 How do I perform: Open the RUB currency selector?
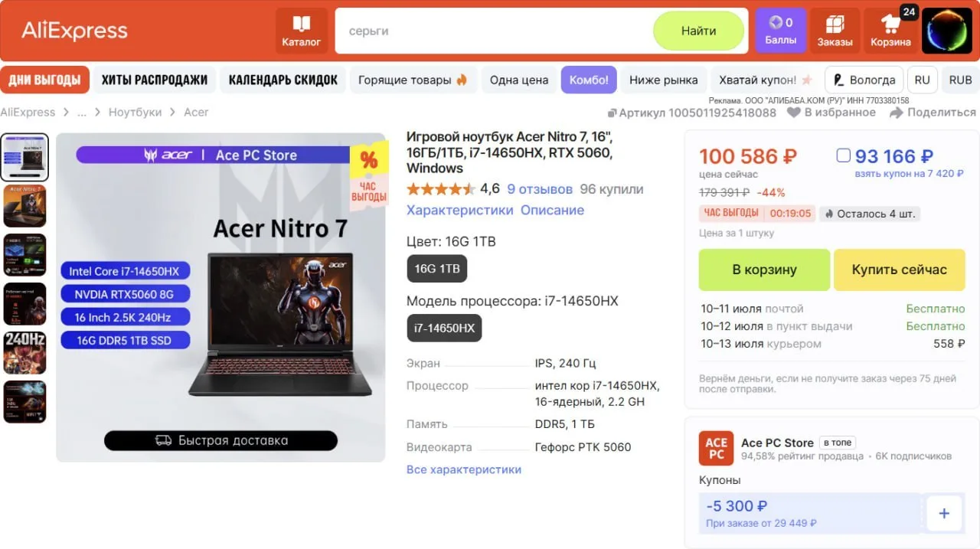[x=960, y=80]
